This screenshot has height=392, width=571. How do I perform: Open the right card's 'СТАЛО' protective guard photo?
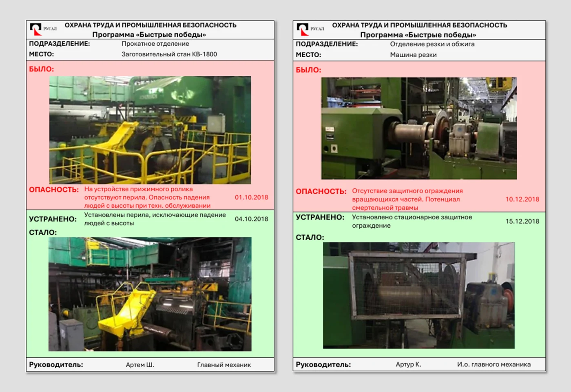click(x=419, y=295)
